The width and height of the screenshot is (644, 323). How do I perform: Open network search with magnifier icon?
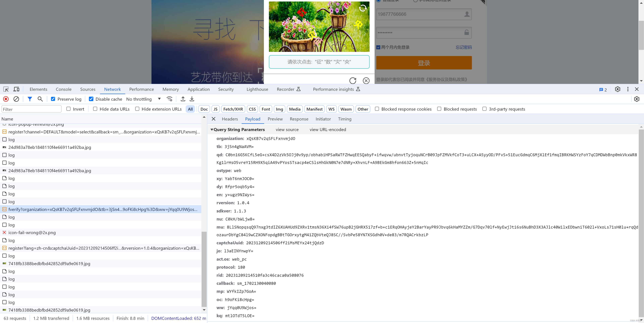point(40,99)
